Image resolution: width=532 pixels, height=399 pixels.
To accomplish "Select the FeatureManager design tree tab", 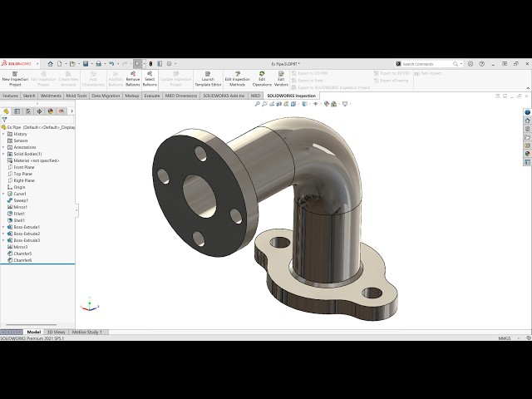I will pos(6,111).
